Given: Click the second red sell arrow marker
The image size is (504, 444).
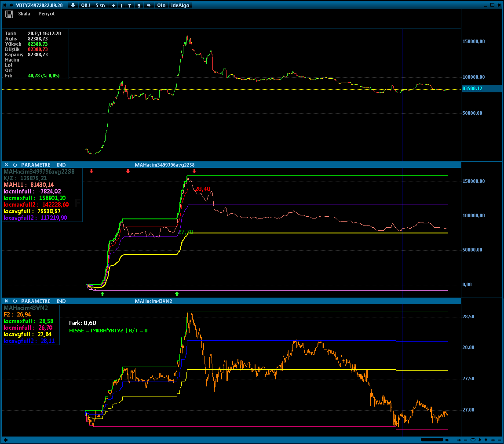Looking at the screenshot, I should (128, 171).
